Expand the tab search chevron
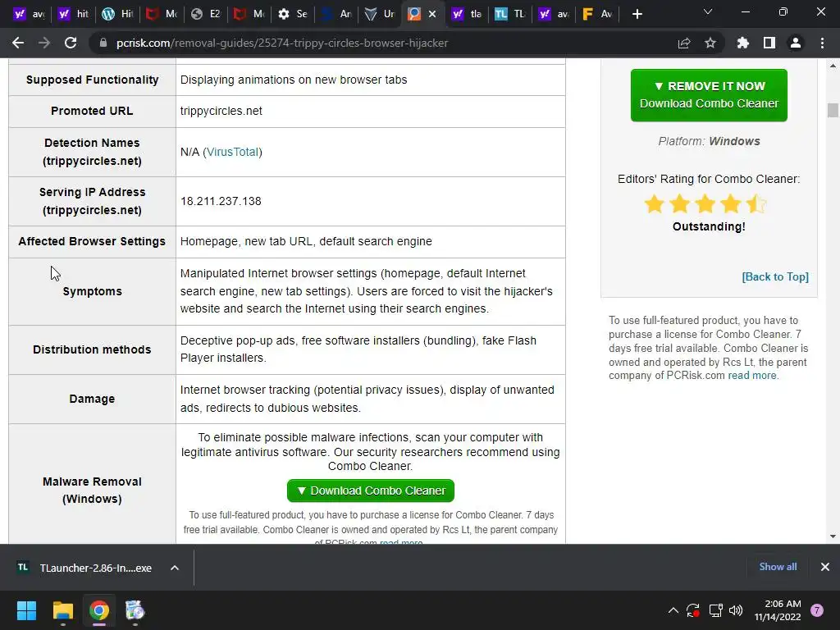Viewport: 840px width, 630px height. click(708, 11)
